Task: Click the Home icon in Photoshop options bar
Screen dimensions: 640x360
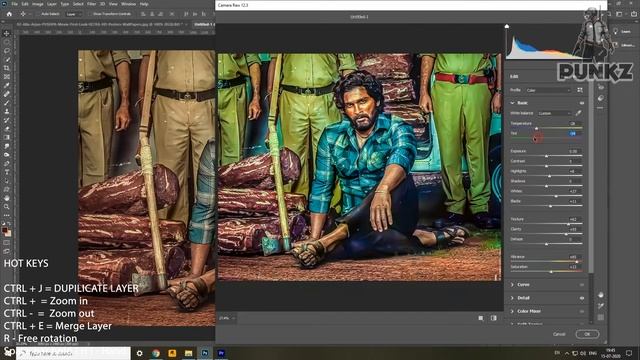Action: coord(9,14)
